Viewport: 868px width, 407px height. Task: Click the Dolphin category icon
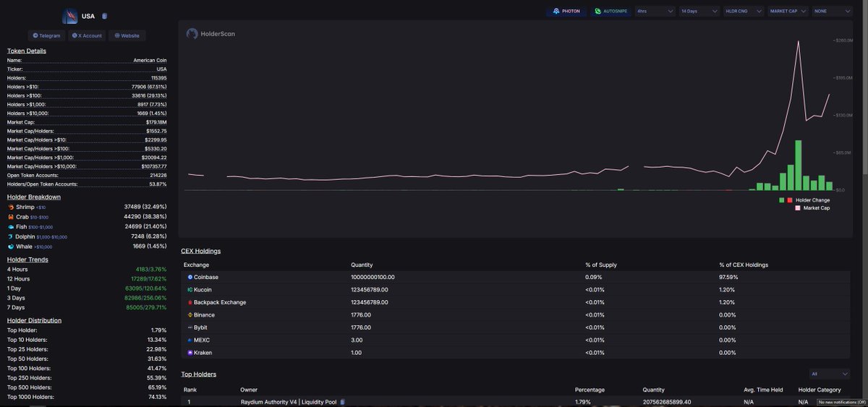click(x=11, y=236)
